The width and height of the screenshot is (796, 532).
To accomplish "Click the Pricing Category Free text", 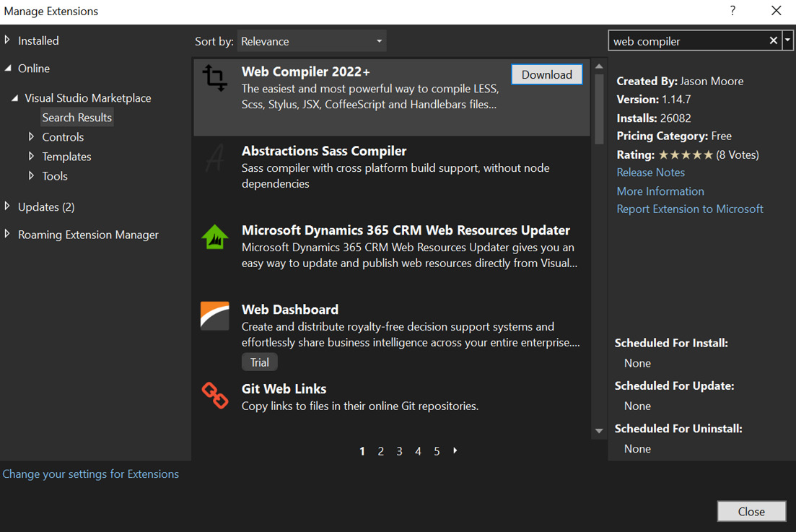I will pos(673,136).
